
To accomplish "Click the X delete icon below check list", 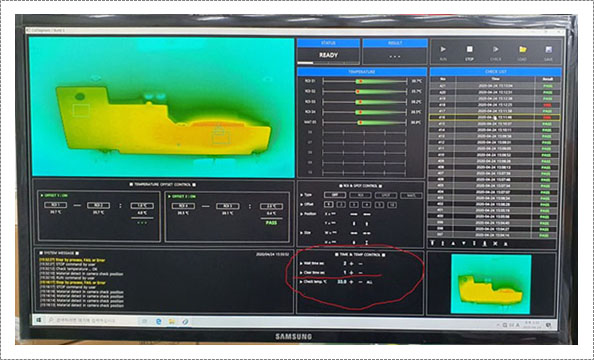I will pyautogui.click(x=495, y=244).
